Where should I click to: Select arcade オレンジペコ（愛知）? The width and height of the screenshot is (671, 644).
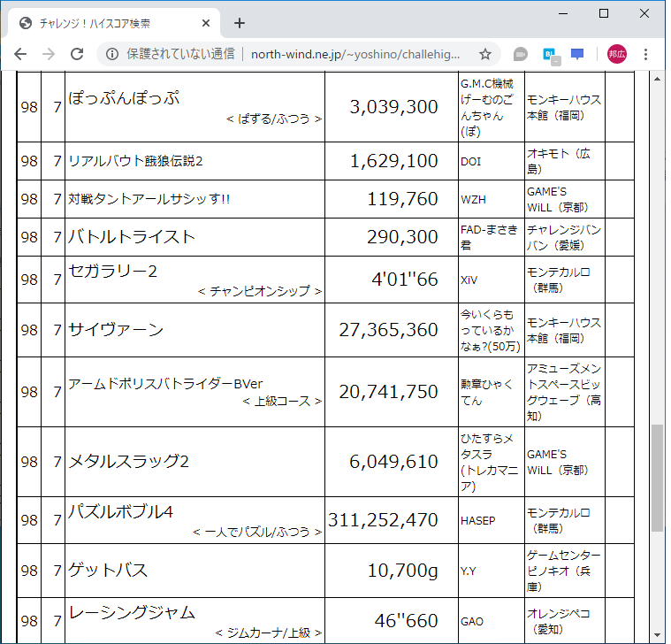point(559,622)
